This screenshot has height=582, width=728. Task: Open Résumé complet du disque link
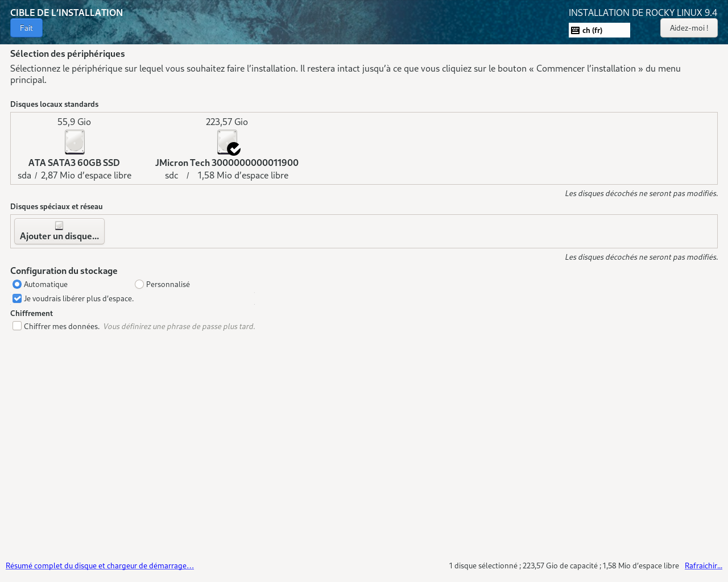click(100, 566)
